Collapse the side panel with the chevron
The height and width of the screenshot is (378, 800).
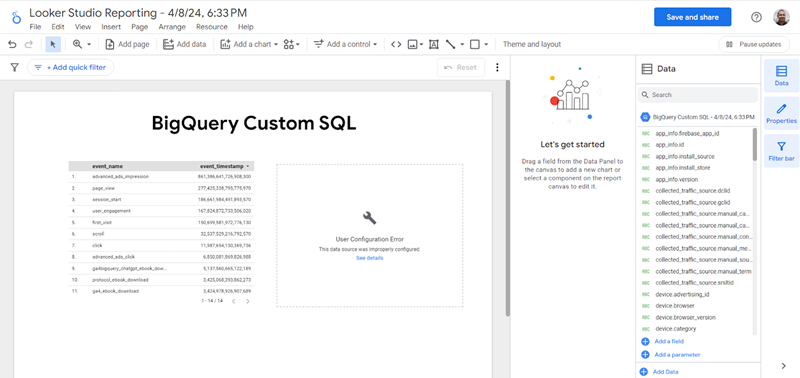click(784, 366)
